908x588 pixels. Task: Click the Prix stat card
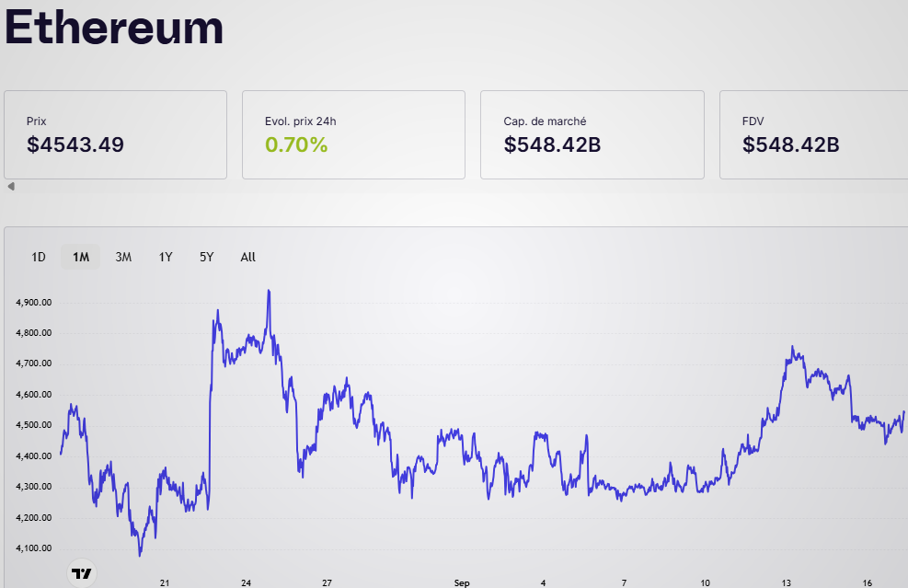(x=115, y=134)
